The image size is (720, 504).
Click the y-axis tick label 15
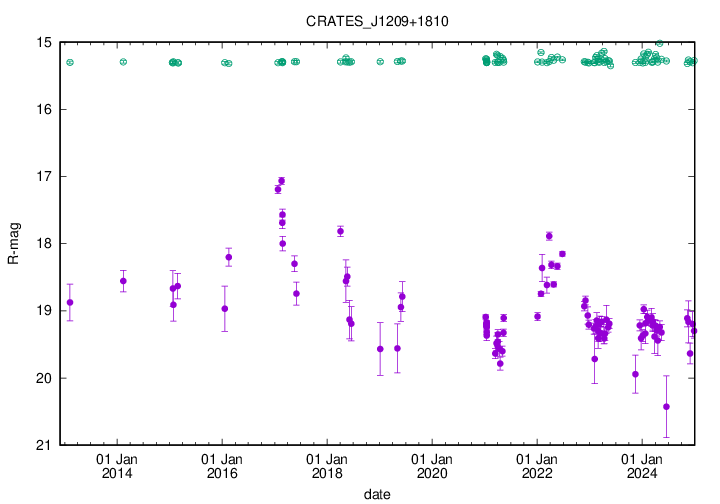pos(45,43)
